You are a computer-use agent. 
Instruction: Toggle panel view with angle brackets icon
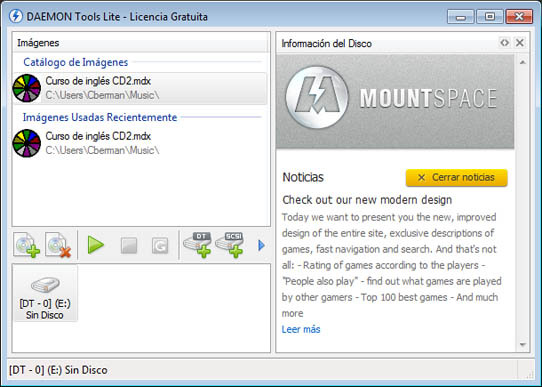point(505,43)
